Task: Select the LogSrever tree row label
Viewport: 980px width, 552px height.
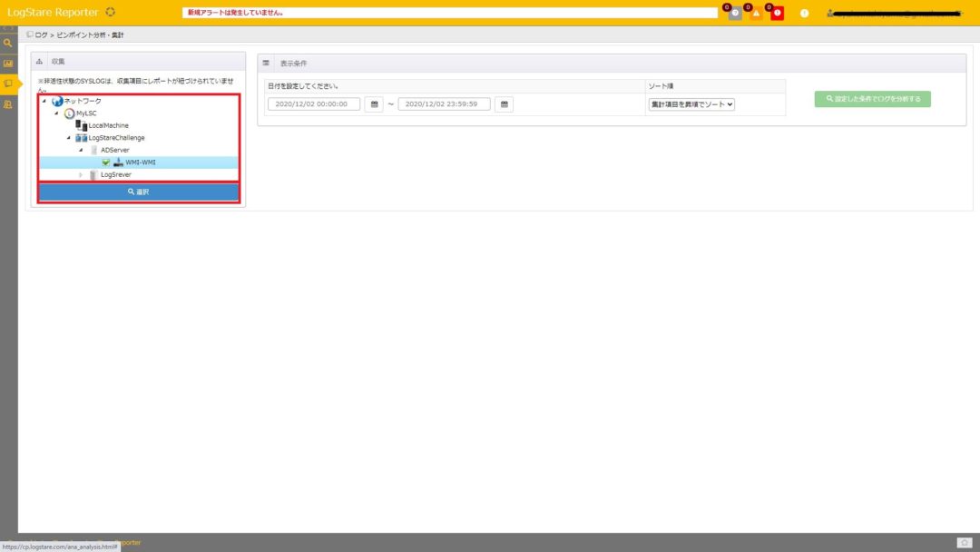Action: click(116, 175)
